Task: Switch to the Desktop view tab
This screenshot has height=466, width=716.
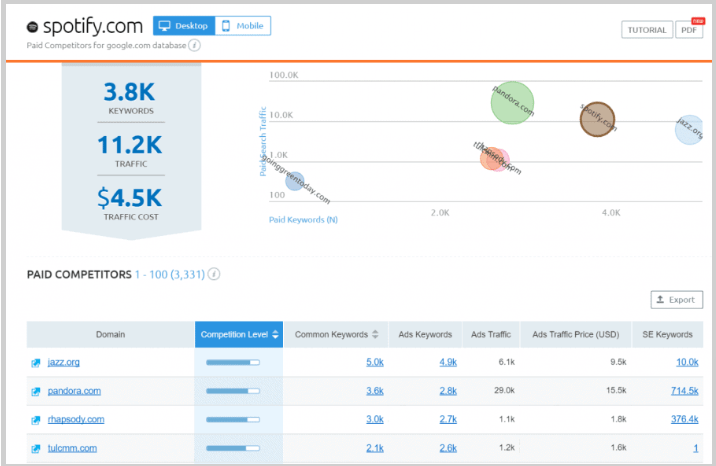Action: (184, 26)
